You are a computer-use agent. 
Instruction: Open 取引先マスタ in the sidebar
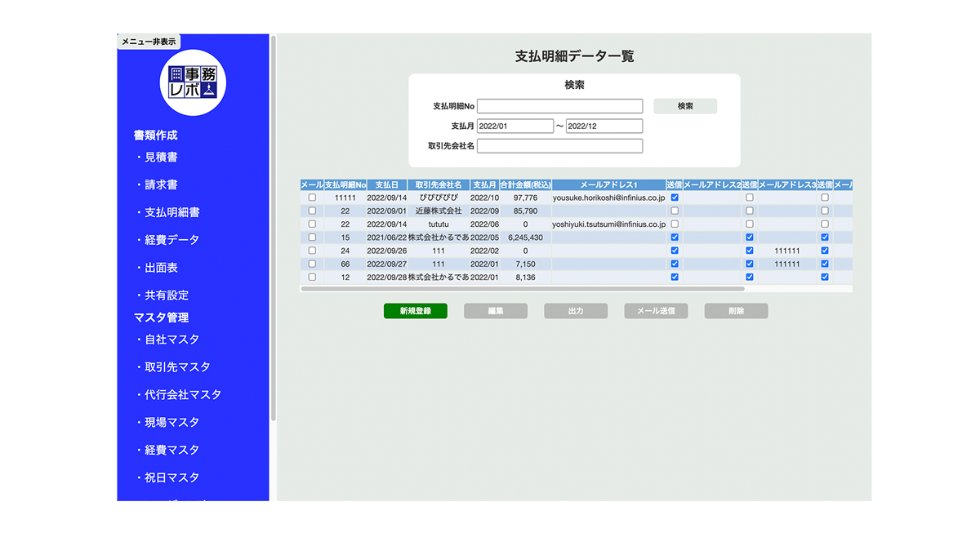177,367
